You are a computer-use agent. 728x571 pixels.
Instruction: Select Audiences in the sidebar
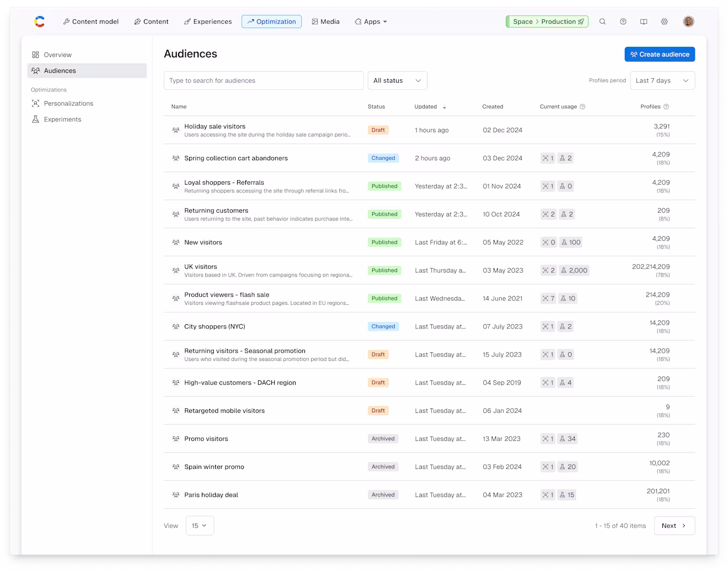coord(87,71)
